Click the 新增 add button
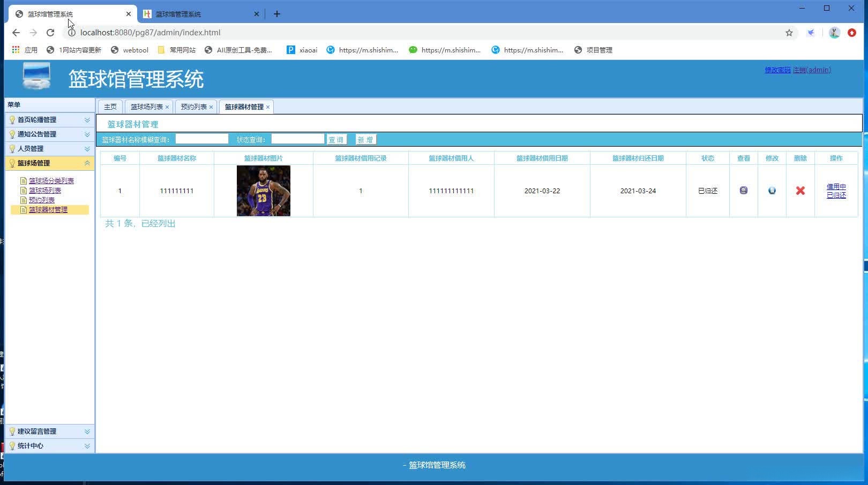Viewport: 868px width, 485px height. 366,140
